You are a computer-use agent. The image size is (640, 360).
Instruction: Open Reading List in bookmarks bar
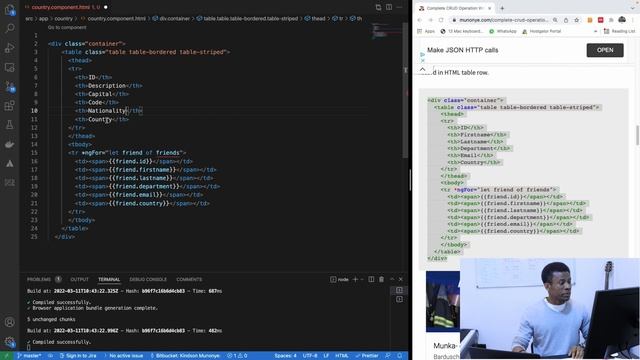pyautogui.click(x=619, y=31)
